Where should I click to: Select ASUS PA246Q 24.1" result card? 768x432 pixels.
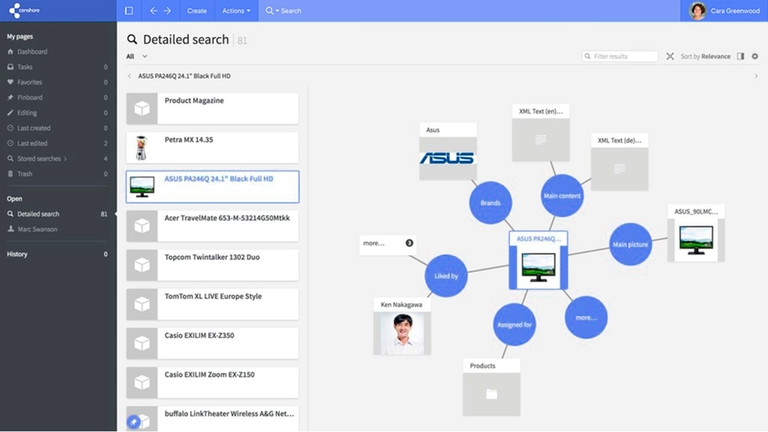coord(213,187)
